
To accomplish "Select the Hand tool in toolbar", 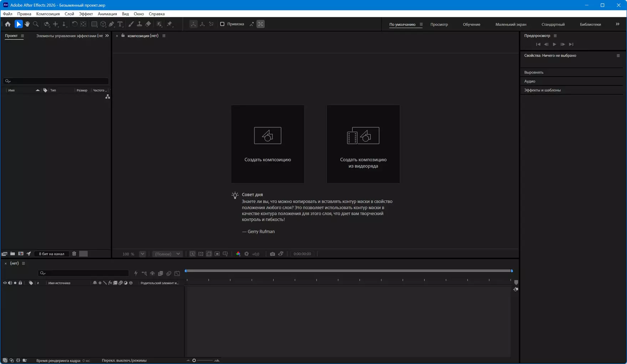I will tap(27, 24).
